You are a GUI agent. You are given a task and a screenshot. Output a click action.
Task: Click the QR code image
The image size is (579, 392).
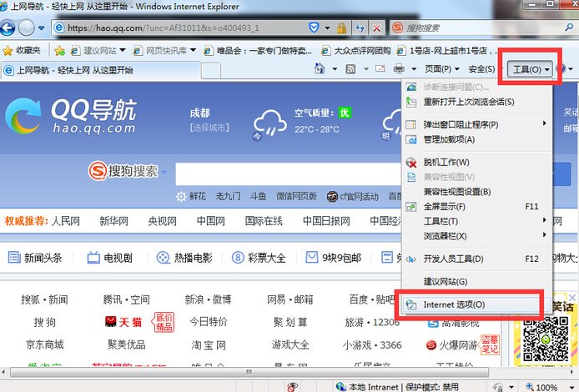tap(546, 339)
